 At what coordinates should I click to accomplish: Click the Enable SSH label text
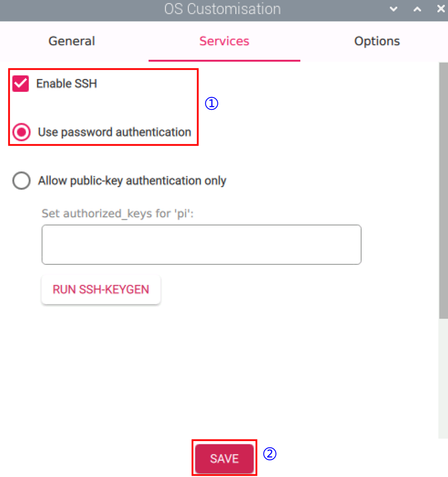tap(67, 84)
